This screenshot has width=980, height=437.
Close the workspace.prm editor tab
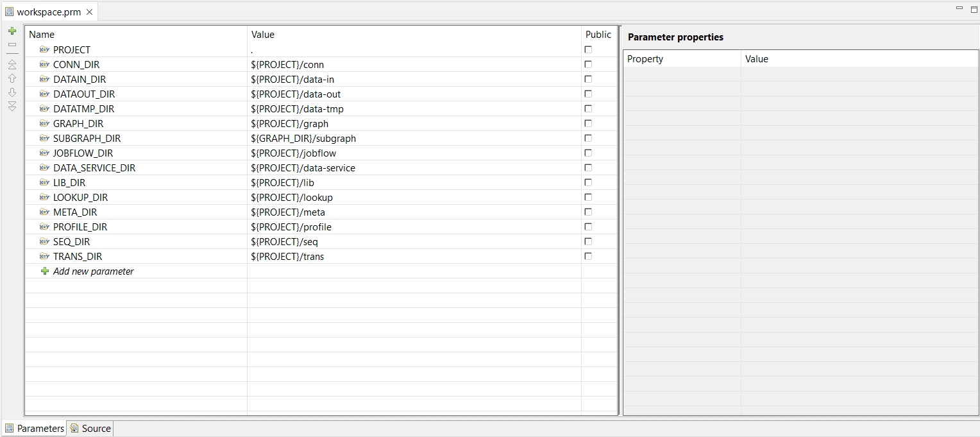89,12
